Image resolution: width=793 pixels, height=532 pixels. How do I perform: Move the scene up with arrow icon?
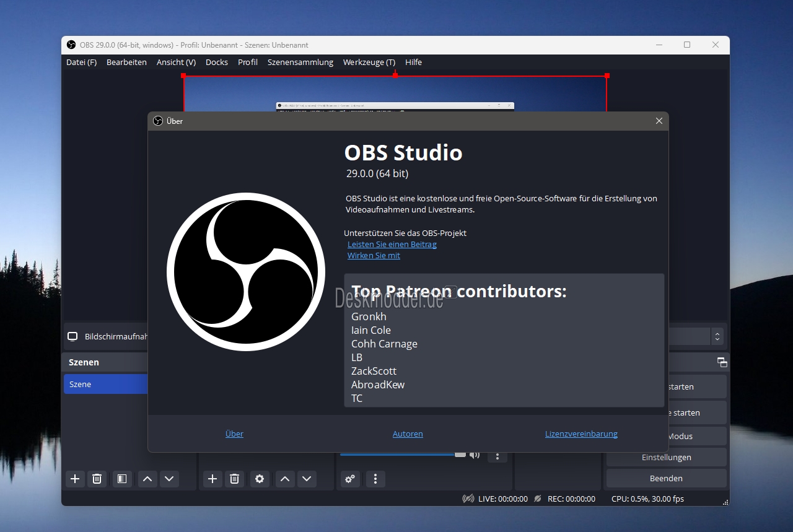click(x=147, y=479)
